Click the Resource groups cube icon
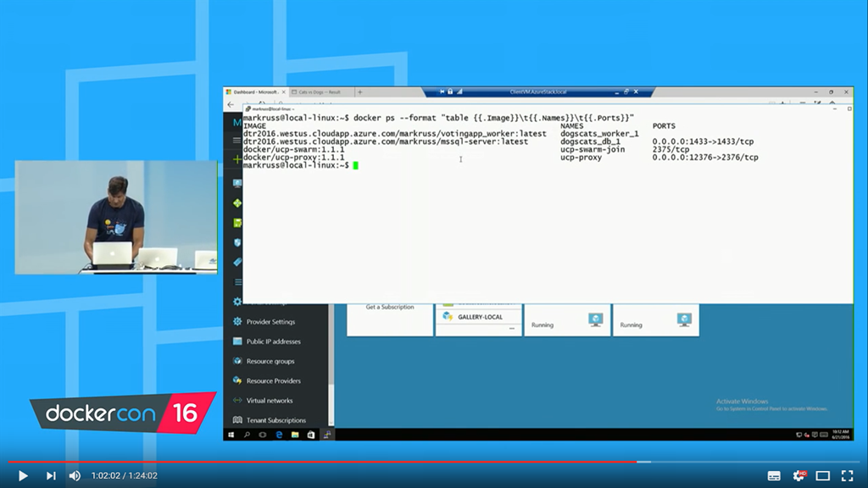Viewport: 868px width, 488px height. [x=237, y=361]
